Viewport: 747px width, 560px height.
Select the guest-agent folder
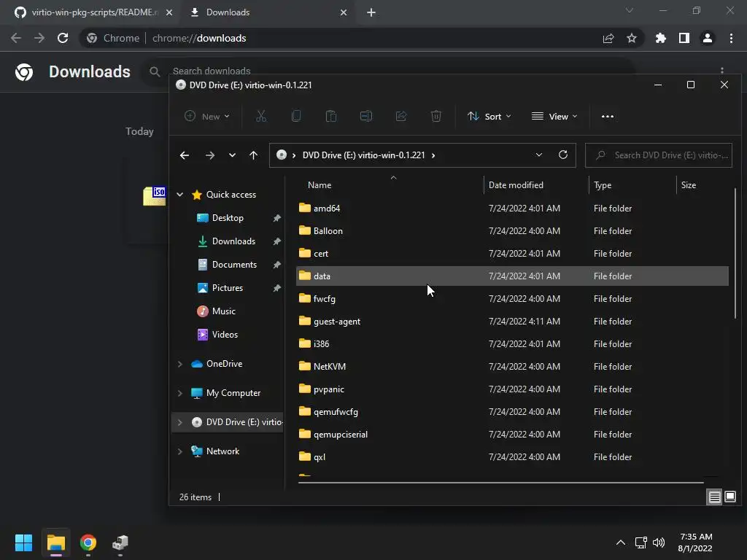[x=512, y=322]
